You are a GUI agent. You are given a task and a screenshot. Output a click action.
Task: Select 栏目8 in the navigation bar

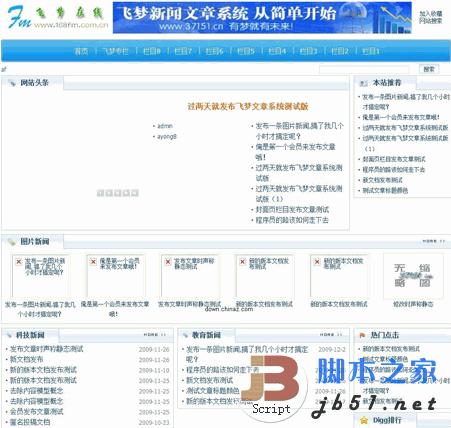point(152,51)
